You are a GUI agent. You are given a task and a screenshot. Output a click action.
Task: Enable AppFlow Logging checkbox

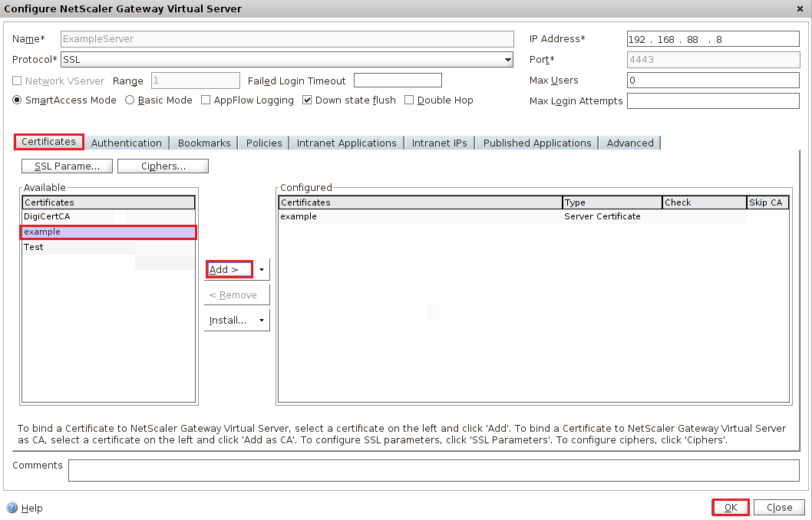206,100
